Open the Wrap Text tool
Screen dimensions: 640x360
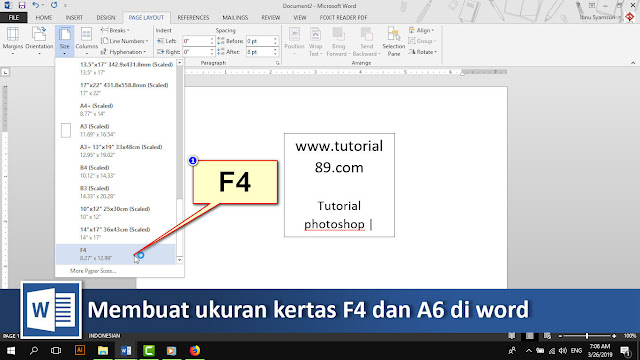[315, 41]
